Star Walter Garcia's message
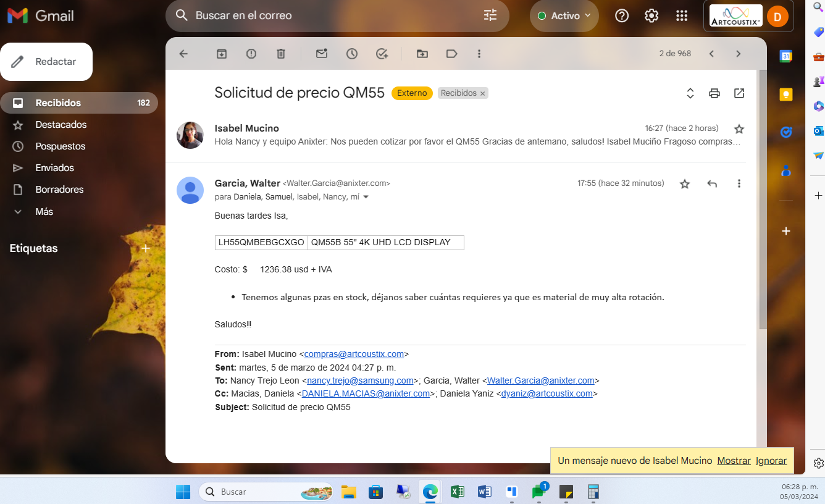 click(x=685, y=183)
